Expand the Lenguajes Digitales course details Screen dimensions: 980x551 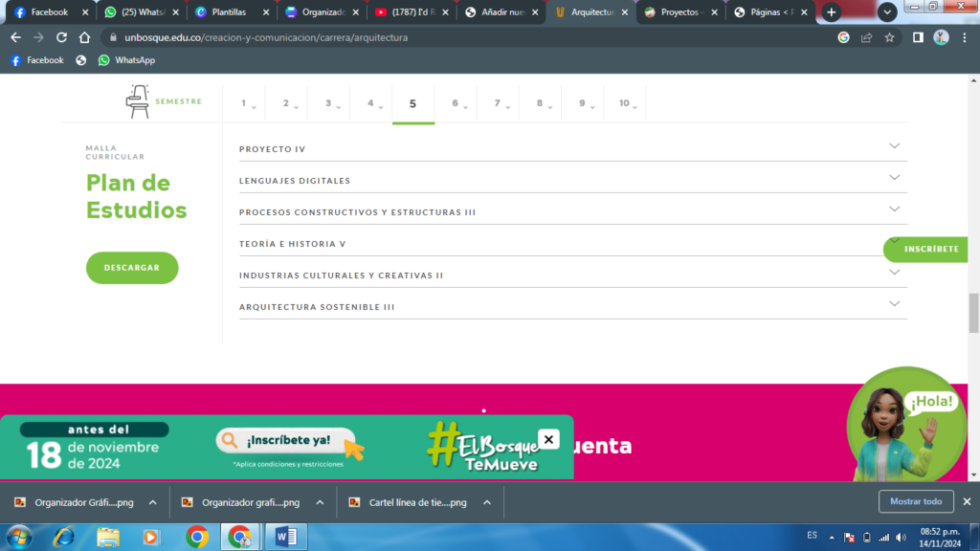click(894, 178)
